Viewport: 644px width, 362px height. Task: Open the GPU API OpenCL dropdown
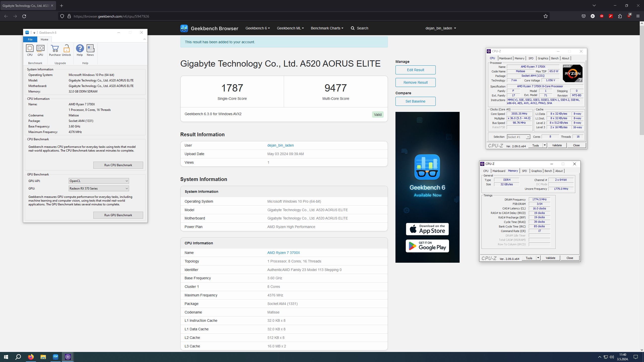click(99, 181)
